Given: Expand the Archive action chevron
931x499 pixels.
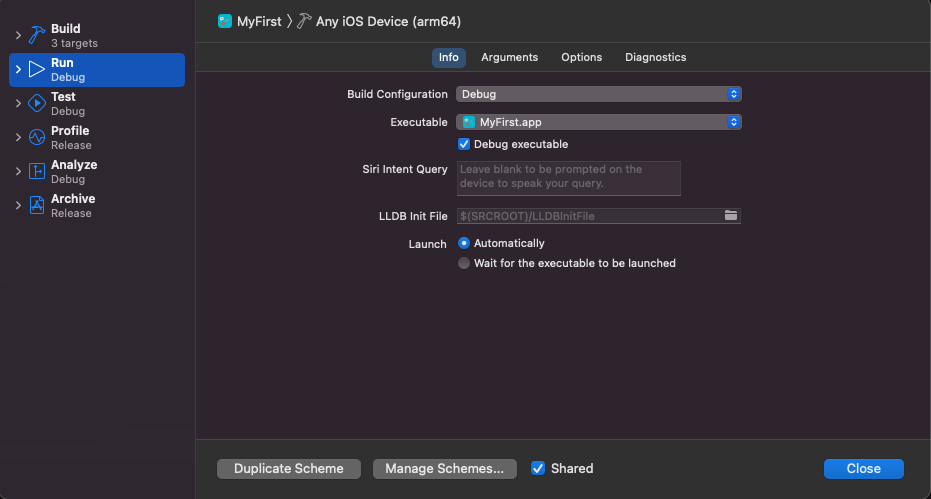Looking at the screenshot, I should 18,206.
